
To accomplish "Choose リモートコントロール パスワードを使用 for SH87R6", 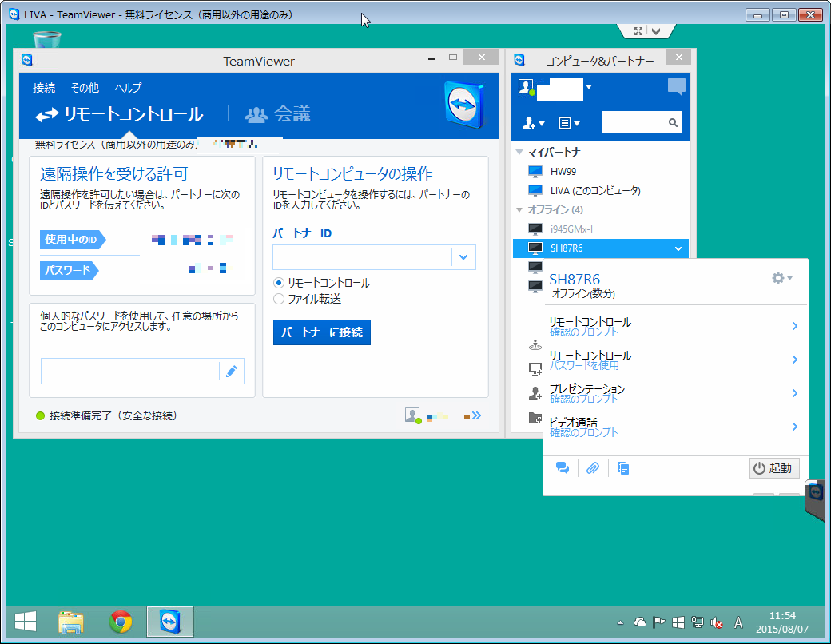I will (x=674, y=360).
